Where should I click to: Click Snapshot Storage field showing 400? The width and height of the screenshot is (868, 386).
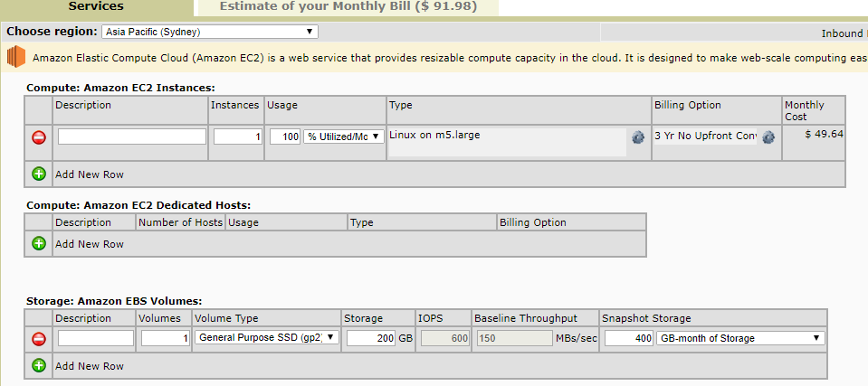pos(629,338)
